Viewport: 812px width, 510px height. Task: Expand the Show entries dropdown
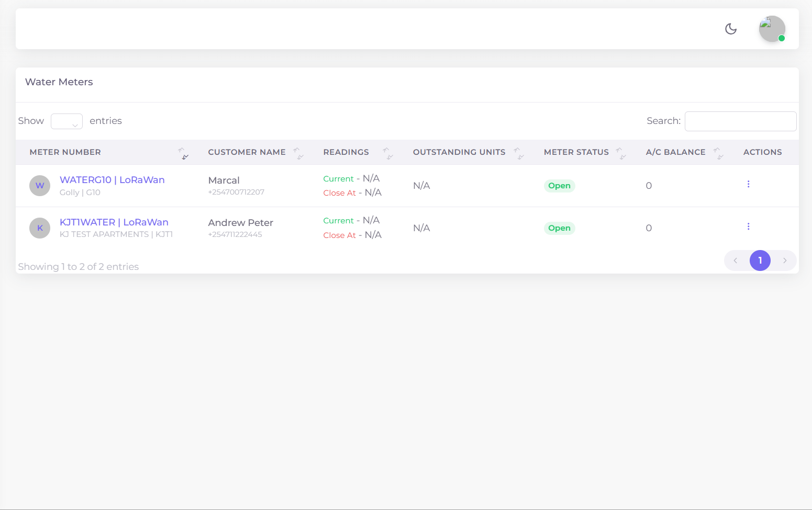point(66,121)
